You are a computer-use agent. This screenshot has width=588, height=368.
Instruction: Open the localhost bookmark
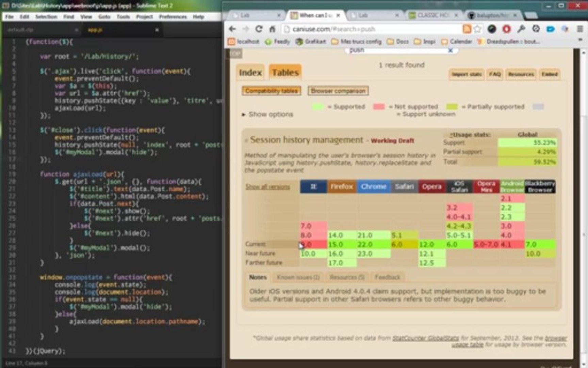tap(244, 42)
